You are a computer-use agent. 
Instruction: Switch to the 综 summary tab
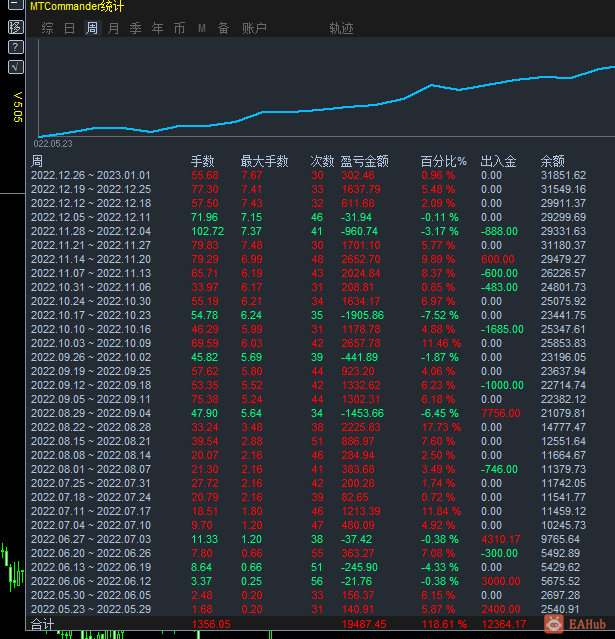[x=47, y=28]
